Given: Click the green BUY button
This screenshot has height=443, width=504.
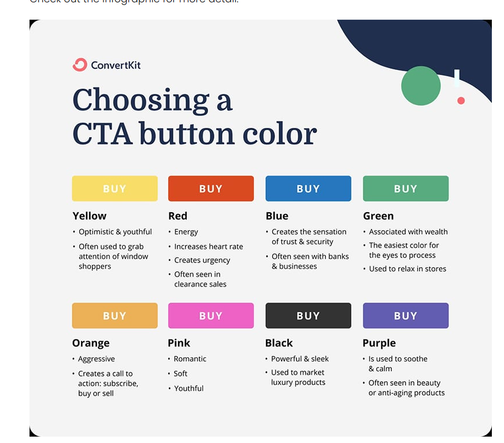Looking at the screenshot, I should click(405, 189).
